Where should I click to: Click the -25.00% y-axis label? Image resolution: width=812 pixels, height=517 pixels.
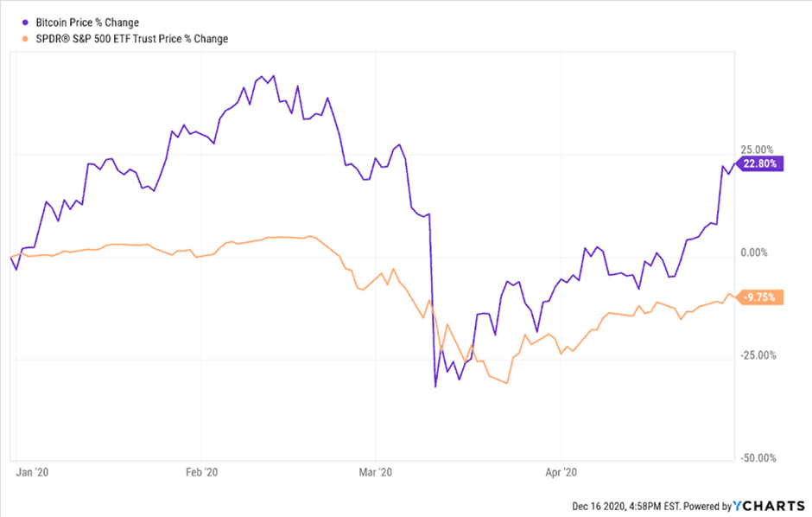pyautogui.click(x=758, y=355)
